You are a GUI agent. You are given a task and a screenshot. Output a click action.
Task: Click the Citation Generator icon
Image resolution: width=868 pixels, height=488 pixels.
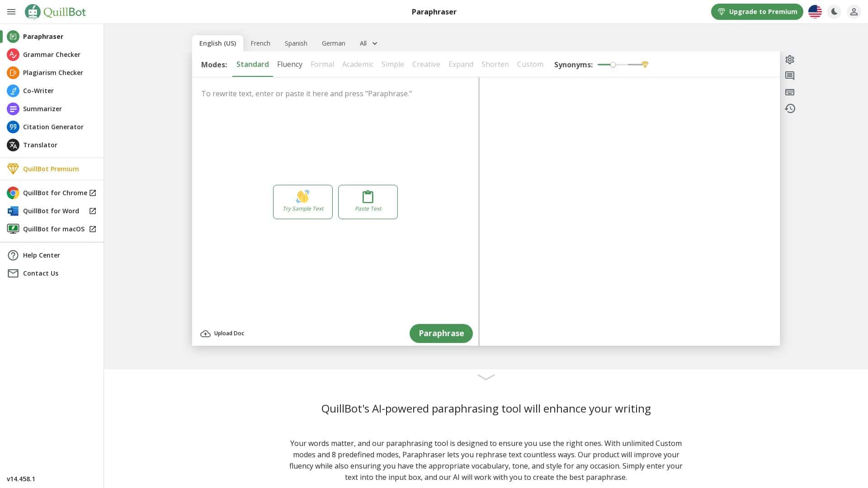click(x=13, y=127)
